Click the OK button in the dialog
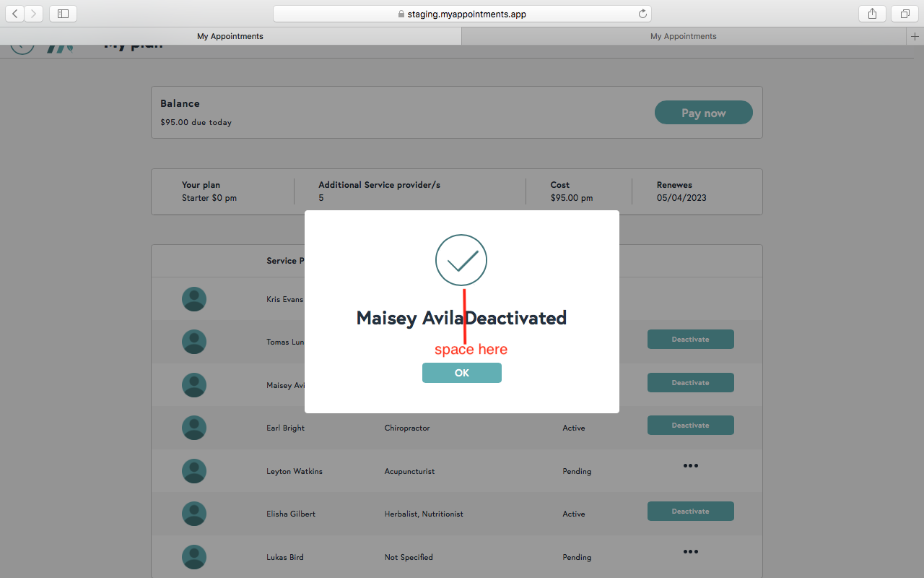The height and width of the screenshot is (578, 924). pyautogui.click(x=461, y=373)
